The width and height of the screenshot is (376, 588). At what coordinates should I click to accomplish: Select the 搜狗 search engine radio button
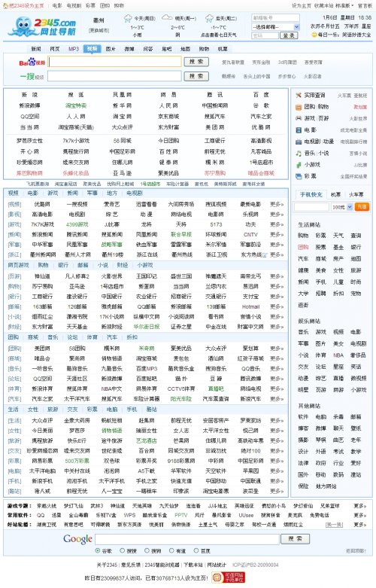click(147, 550)
